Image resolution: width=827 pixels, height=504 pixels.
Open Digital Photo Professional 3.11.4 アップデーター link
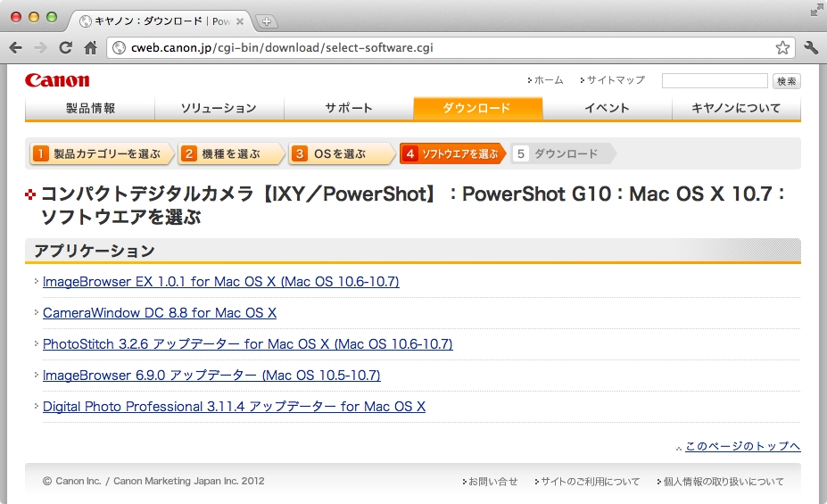tap(234, 407)
